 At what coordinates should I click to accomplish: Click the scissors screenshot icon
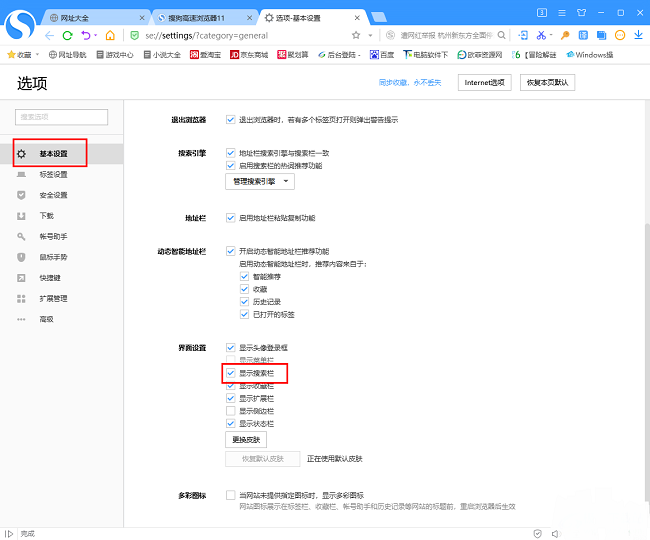coord(541,35)
